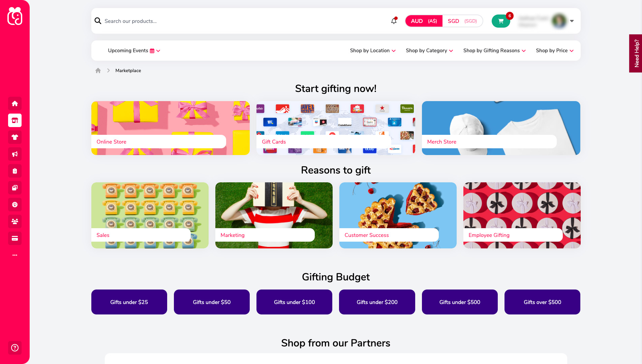
Task: Expand the Shop by Location dropdown
Action: (x=373, y=51)
